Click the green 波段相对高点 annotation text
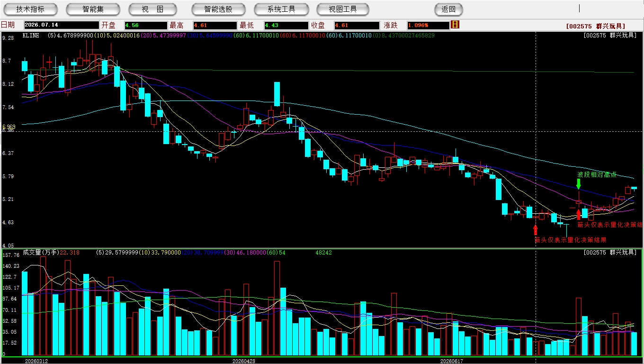 pyautogui.click(x=597, y=174)
